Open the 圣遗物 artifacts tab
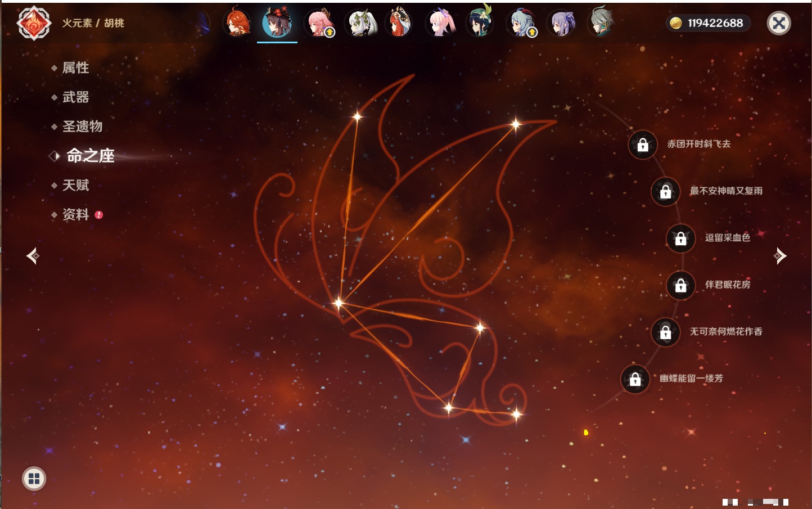 coord(82,127)
